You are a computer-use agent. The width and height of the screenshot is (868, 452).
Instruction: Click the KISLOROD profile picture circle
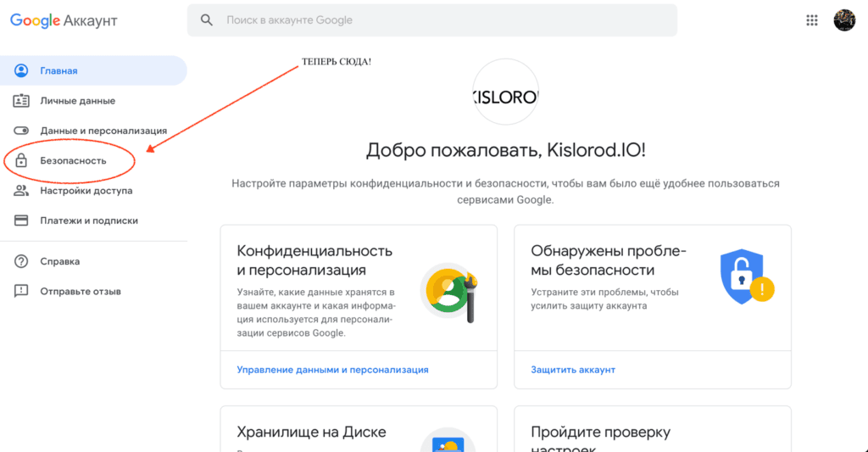505,97
